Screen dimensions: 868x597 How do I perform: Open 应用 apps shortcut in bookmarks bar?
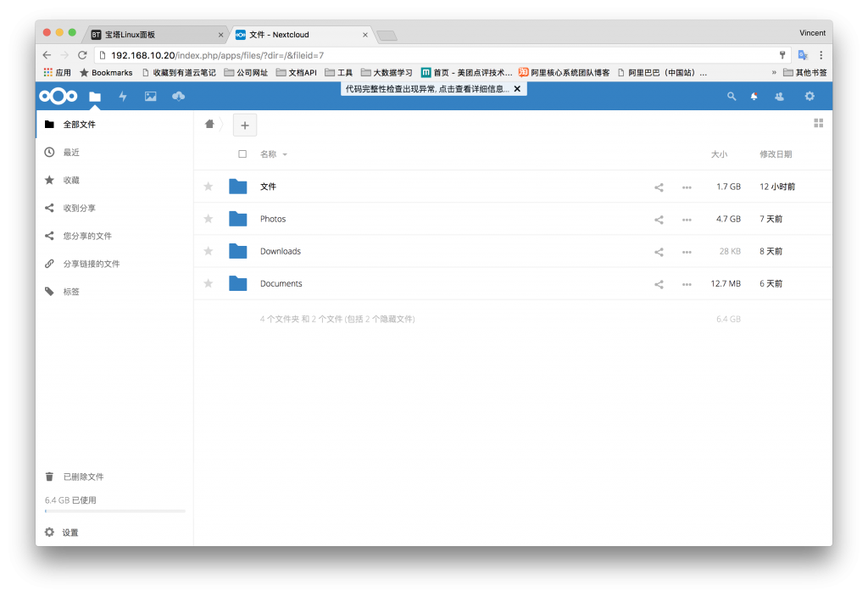(x=57, y=73)
